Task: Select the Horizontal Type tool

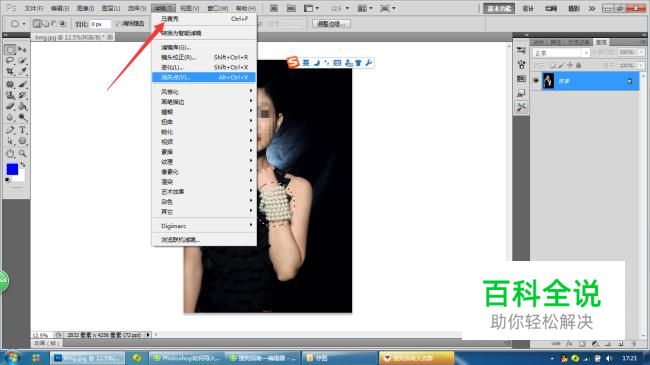Action: pyautogui.click(x=22, y=130)
